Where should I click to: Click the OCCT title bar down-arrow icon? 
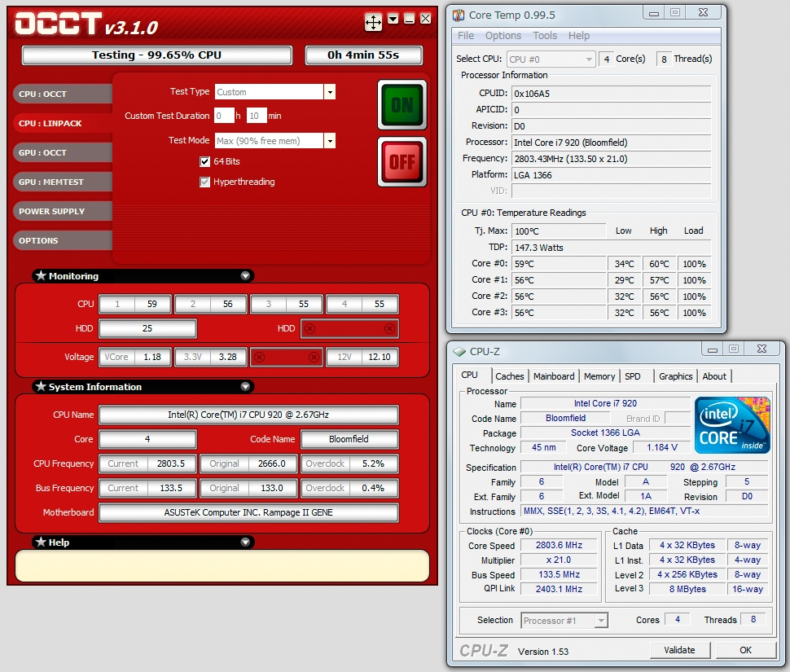(x=393, y=19)
